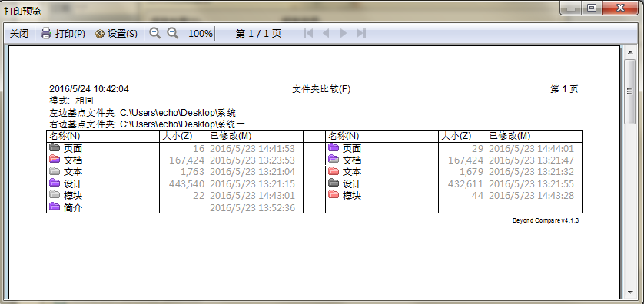
Task: Click the 左边基点文件夹 path line
Action: (142, 113)
